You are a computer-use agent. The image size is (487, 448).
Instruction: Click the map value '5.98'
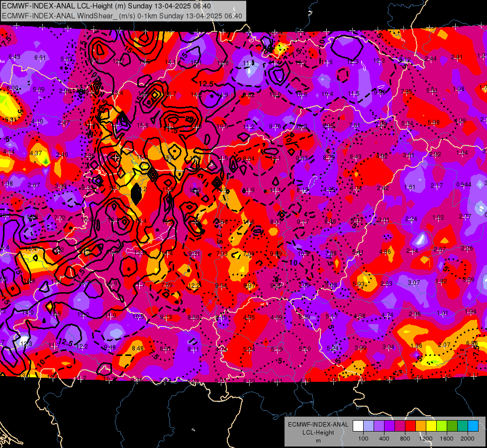coord(434,122)
